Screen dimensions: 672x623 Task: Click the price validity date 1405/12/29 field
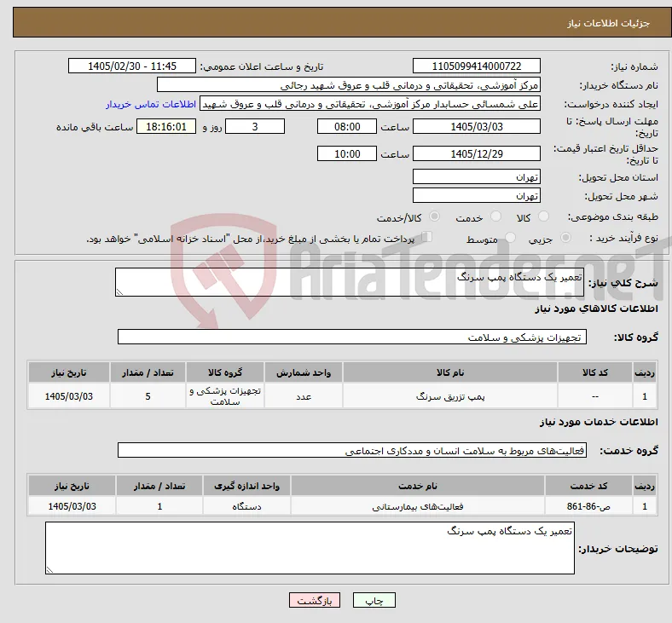476,153
